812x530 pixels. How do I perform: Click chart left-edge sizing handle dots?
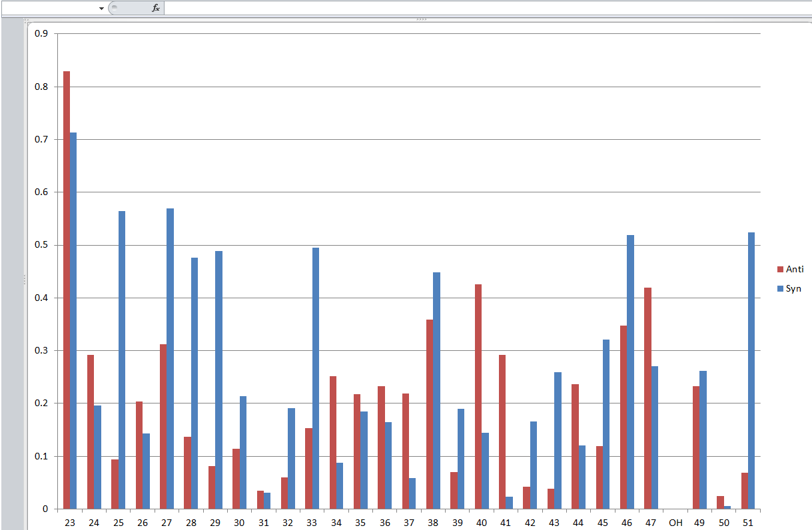click(x=25, y=278)
